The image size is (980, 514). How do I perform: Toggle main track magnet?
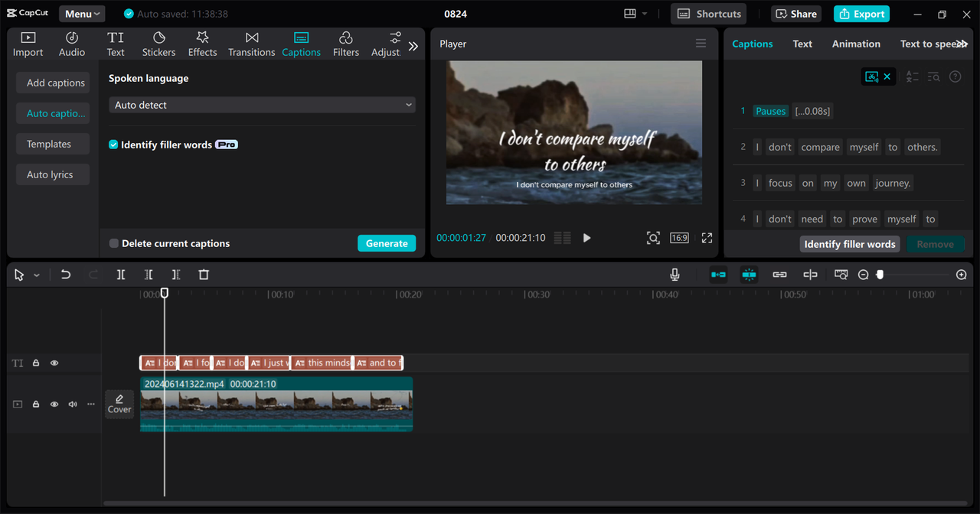coord(718,275)
